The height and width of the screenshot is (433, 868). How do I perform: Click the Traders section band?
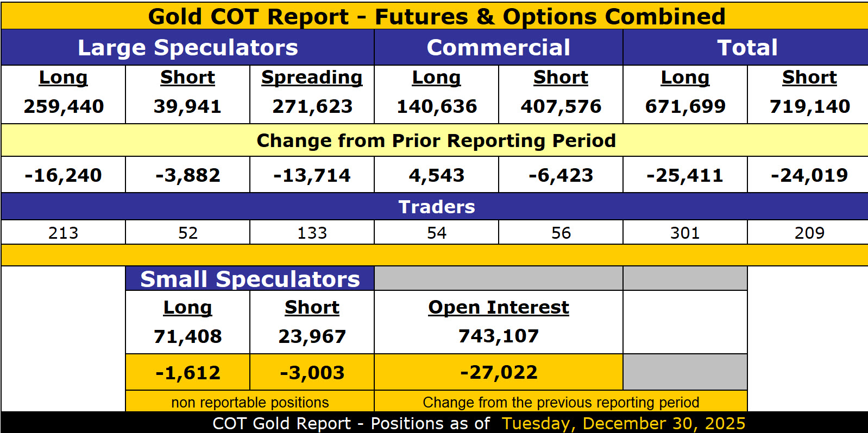click(x=436, y=207)
